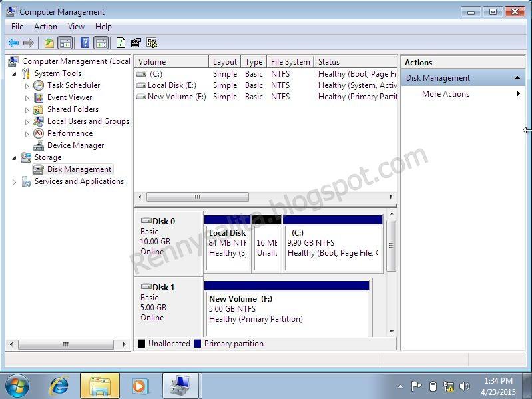This screenshot has width=532, height=399.
Task: Click the Refresh toolbar icon
Action: tap(121, 43)
